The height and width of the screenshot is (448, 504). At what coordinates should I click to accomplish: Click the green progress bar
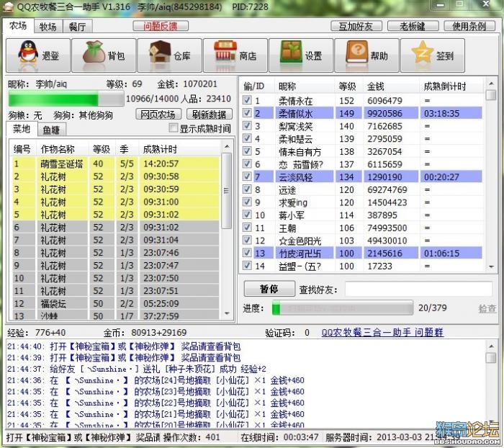tap(342, 308)
